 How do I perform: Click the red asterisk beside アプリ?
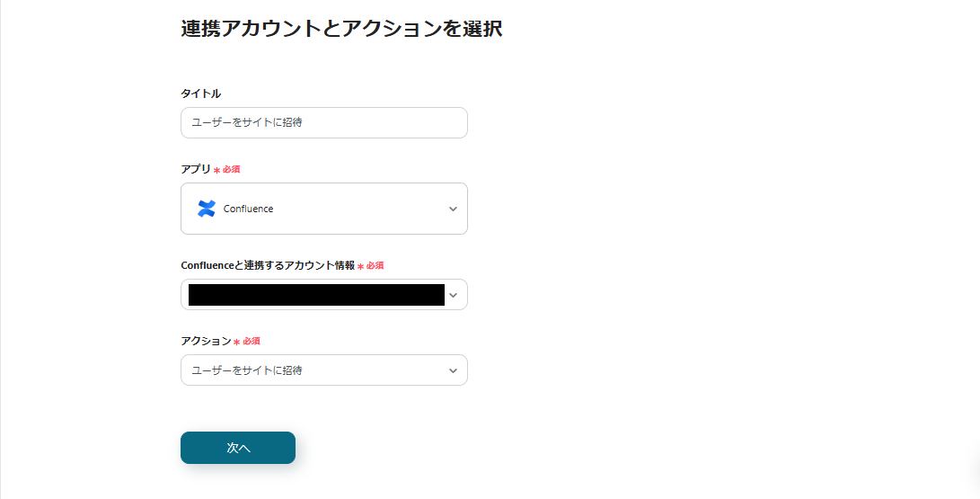pyautogui.click(x=216, y=170)
